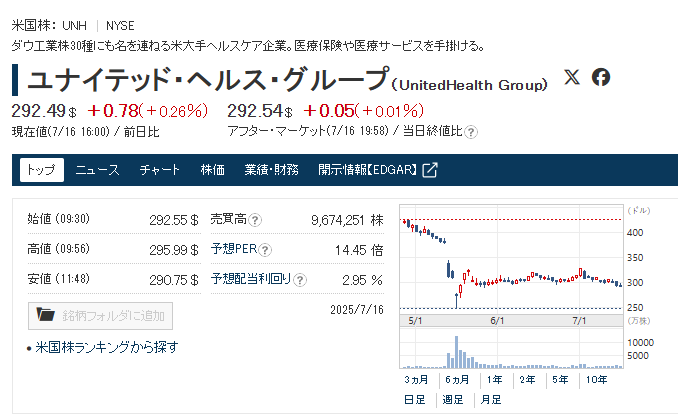This screenshot has width=678, height=414.
Task: Go to the 株価 tab
Action: 213,170
